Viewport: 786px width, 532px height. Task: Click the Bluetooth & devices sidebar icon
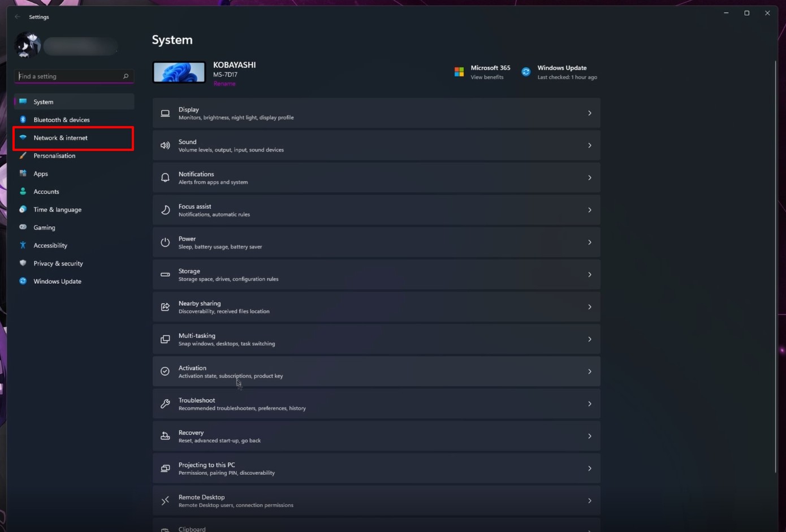pyautogui.click(x=23, y=119)
